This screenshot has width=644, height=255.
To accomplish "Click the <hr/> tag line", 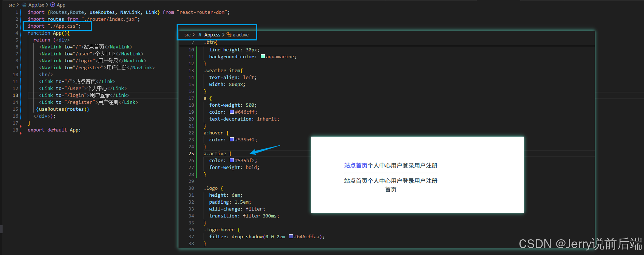I will [x=46, y=75].
